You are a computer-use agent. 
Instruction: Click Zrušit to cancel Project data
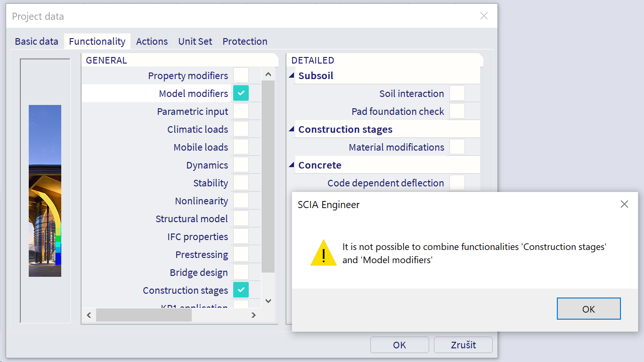[463, 345]
